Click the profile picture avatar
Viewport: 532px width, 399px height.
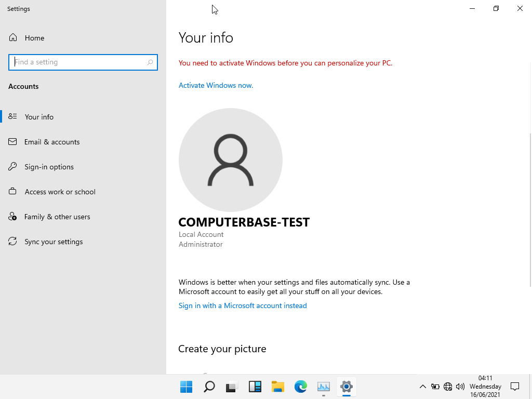231,160
